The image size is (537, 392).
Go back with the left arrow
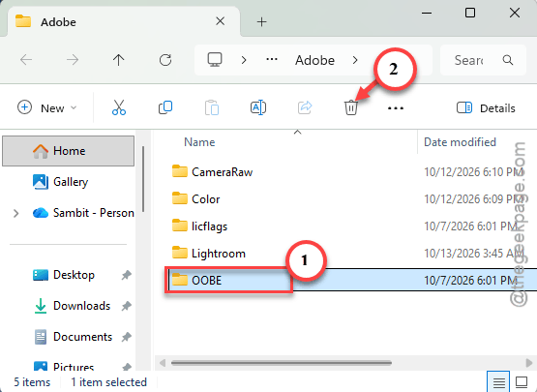point(26,60)
